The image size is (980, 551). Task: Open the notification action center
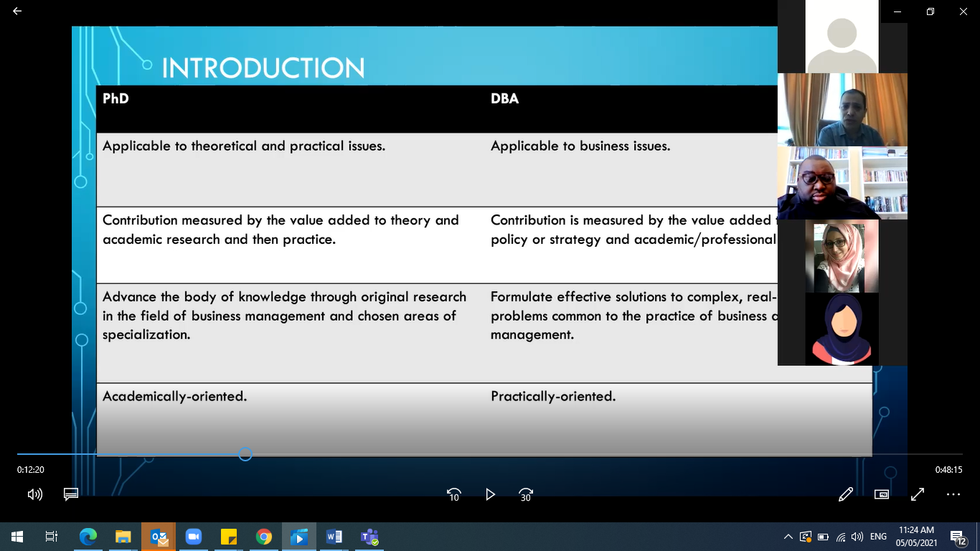958,537
